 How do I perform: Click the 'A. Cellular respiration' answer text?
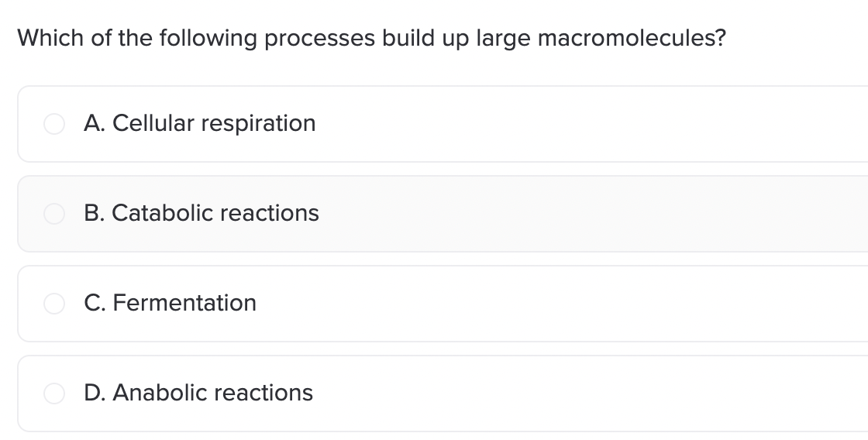tap(200, 123)
